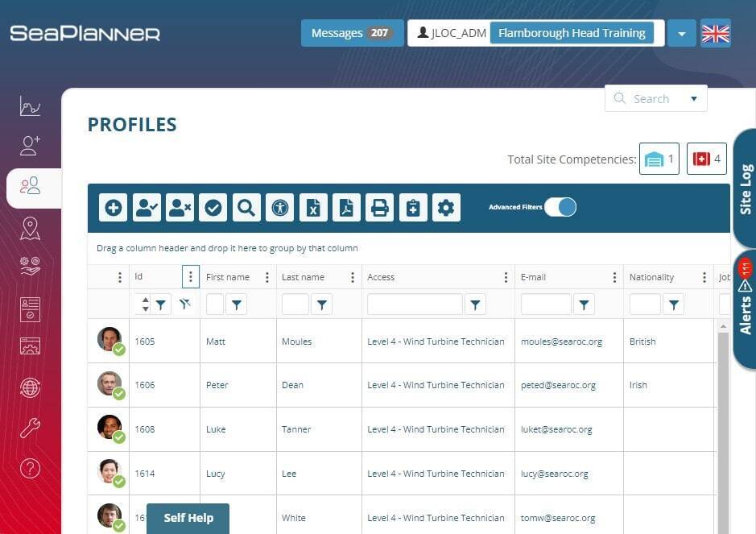
Task: Click the magnifier search icon in toolbar
Action: (247, 207)
